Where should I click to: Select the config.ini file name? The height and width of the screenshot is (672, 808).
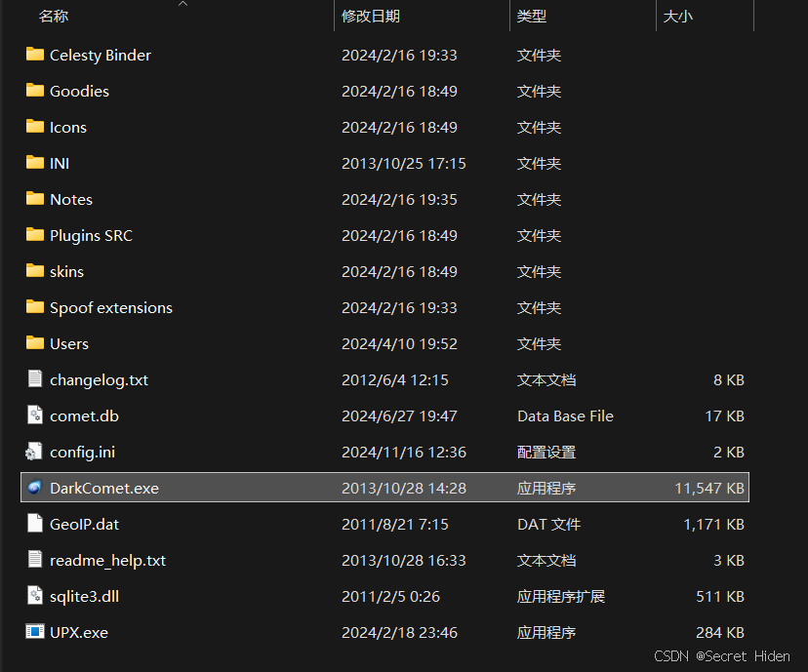pyautogui.click(x=82, y=453)
